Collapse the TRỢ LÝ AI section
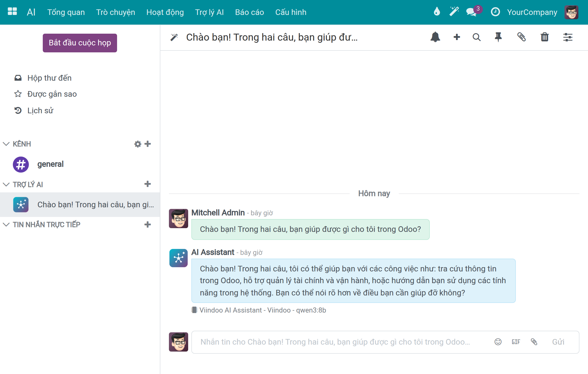 point(6,184)
